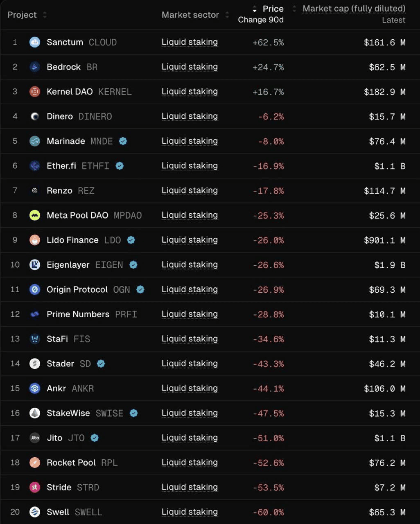Click verified badge next to Marinade MNDE

coord(123,141)
